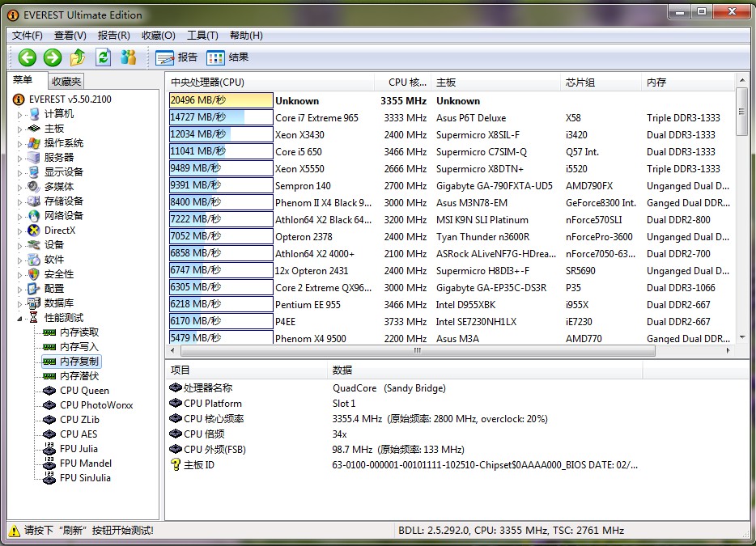Click the 主板 ID question mark icon
756x546 pixels.
pyautogui.click(x=176, y=464)
